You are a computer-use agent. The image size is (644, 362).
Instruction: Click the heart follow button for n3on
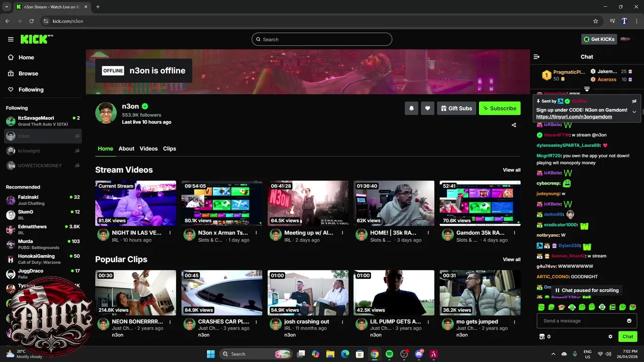428,108
